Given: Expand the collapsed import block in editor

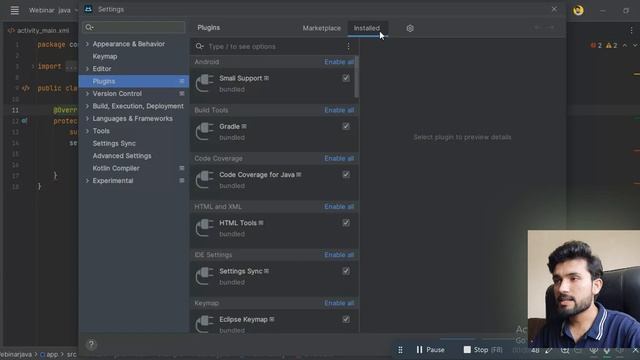Looking at the screenshot, I should click(33, 66).
